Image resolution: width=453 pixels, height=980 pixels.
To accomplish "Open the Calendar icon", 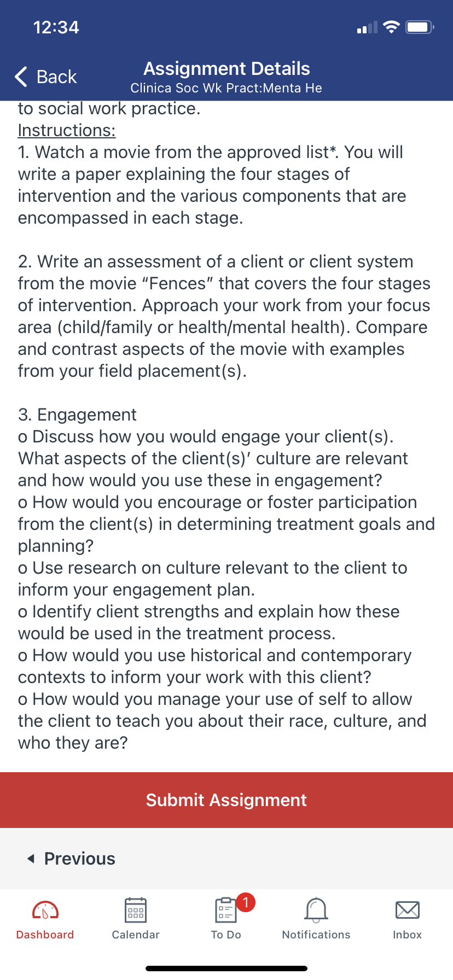I will coord(136,910).
